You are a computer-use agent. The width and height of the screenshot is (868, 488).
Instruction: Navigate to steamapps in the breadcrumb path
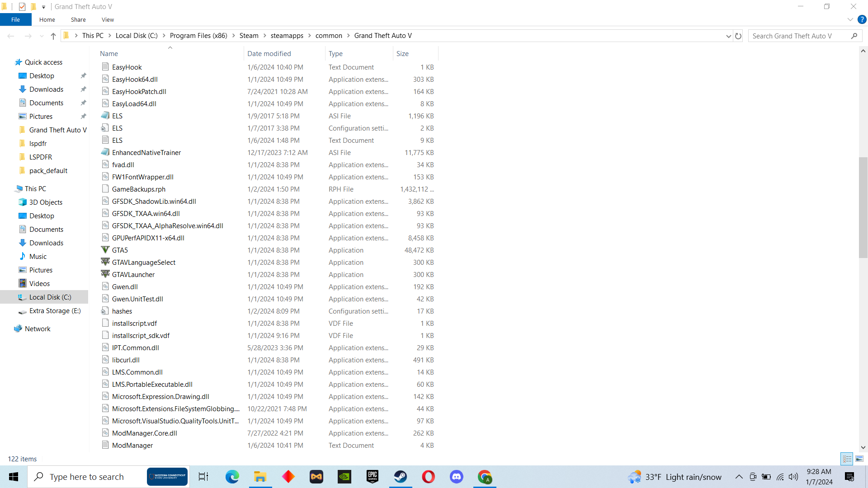click(287, 36)
